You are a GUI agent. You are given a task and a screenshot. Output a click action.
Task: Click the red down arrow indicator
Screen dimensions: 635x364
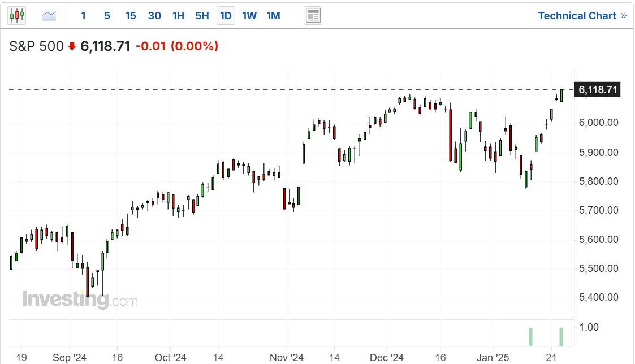(72, 46)
